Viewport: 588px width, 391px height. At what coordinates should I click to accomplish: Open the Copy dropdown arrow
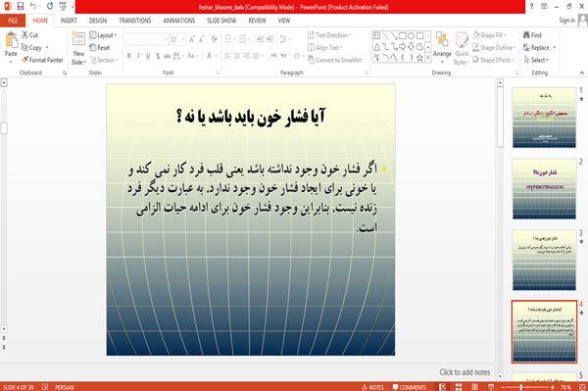click(x=47, y=48)
